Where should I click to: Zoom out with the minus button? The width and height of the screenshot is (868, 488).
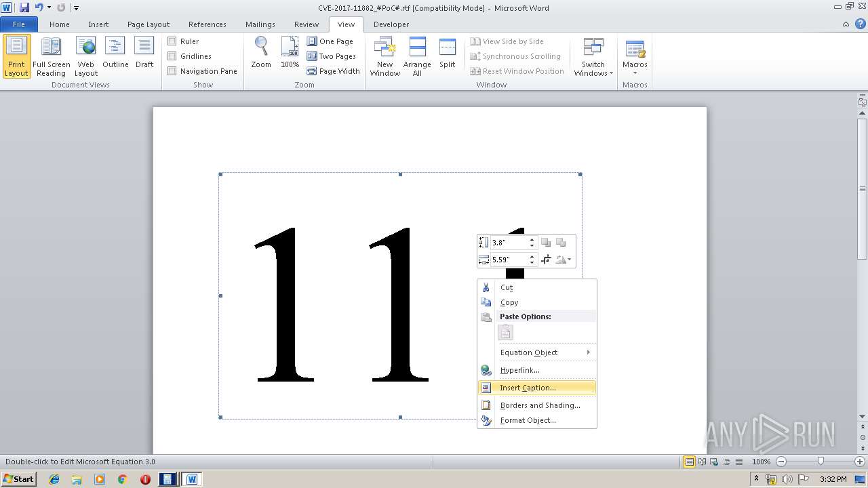click(x=781, y=462)
